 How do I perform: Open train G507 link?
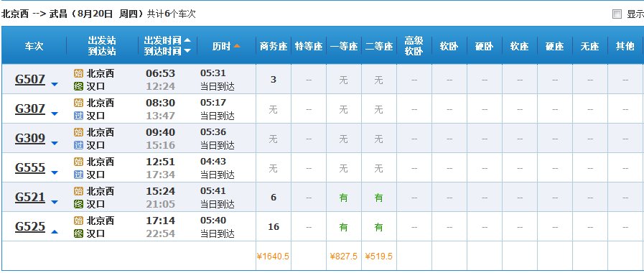30,79
